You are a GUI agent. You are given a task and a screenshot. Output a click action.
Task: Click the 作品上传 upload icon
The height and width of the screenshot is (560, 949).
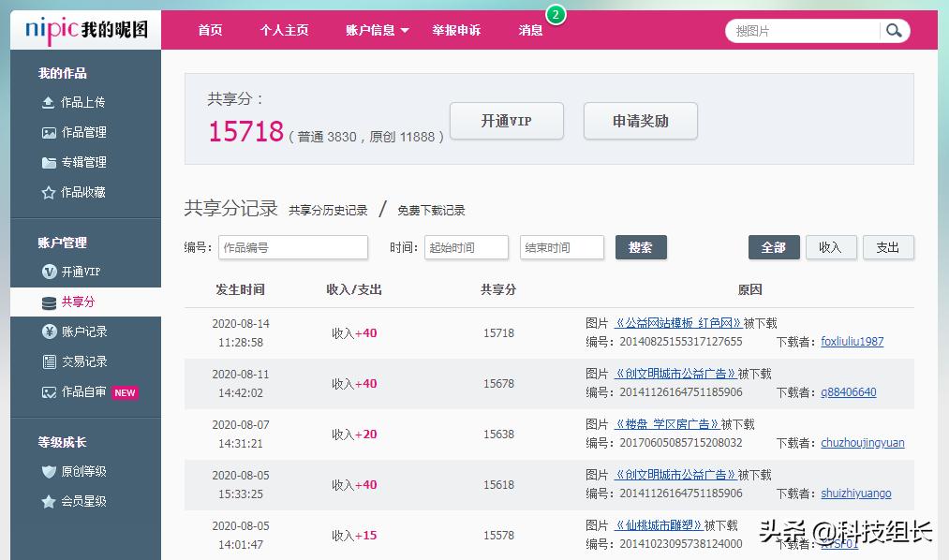(x=49, y=102)
